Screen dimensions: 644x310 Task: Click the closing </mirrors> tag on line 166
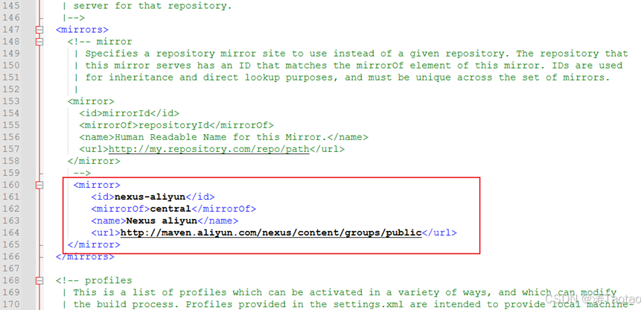coord(85,256)
